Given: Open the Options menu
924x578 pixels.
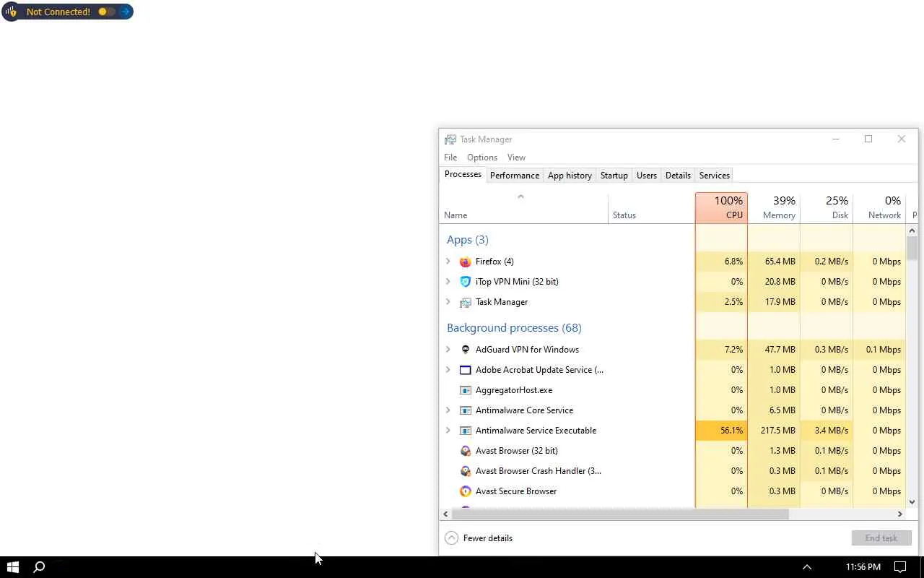Looking at the screenshot, I should [x=482, y=158].
